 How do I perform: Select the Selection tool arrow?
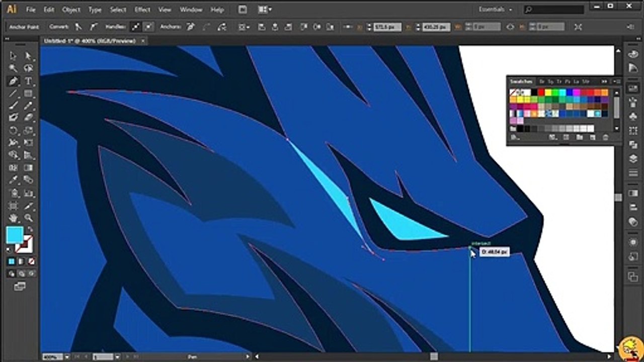tap(14, 56)
